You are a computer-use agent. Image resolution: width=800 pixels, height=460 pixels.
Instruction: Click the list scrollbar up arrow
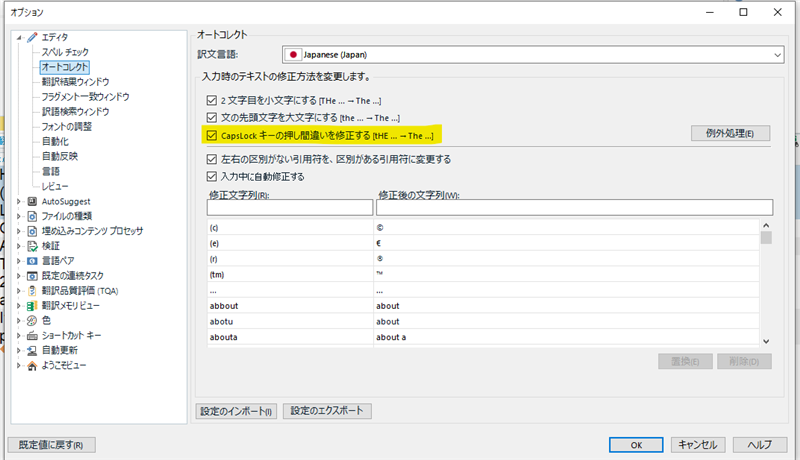[x=766, y=225]
